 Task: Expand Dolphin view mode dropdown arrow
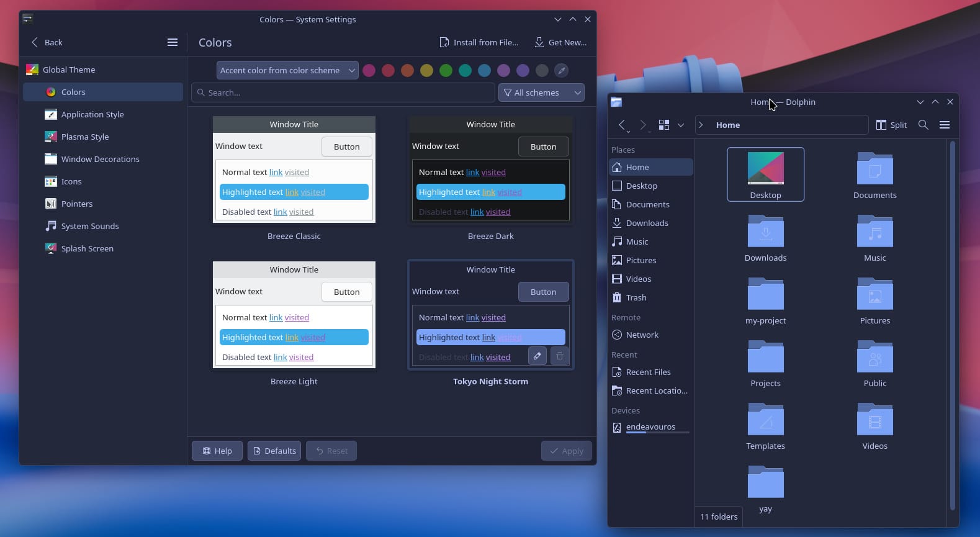681,125
